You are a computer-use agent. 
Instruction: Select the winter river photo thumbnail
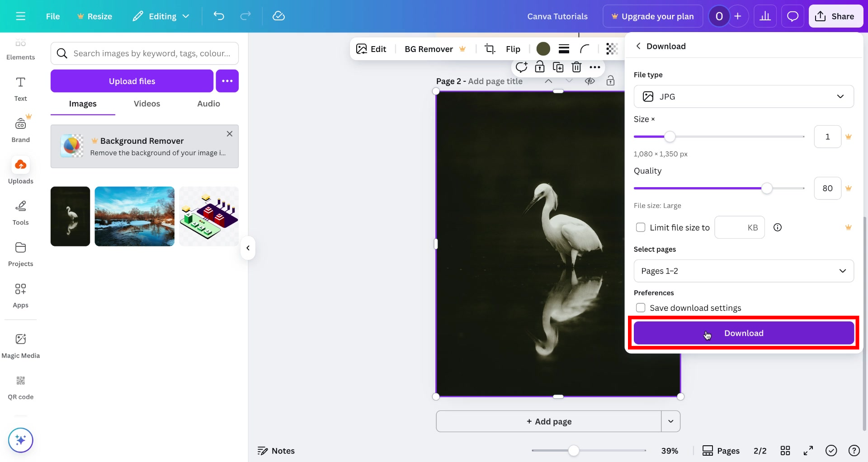pos(134,216)
